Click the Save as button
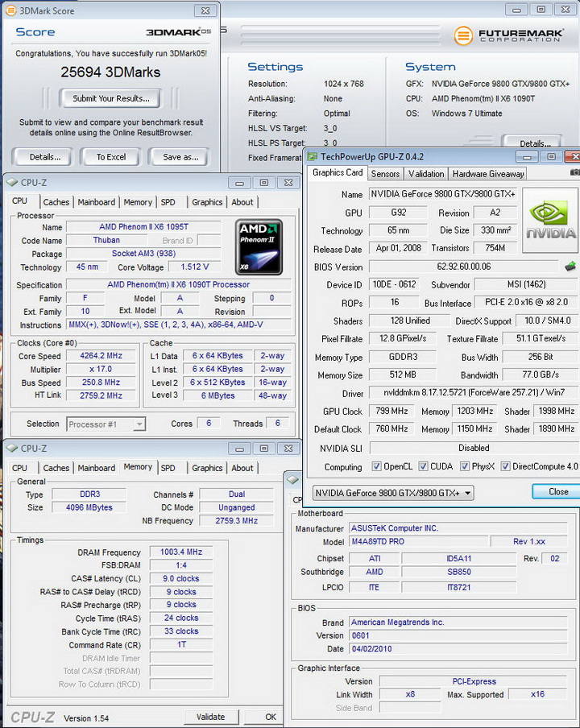The width and height of the screenshot is (580, 728). point(180,157)
